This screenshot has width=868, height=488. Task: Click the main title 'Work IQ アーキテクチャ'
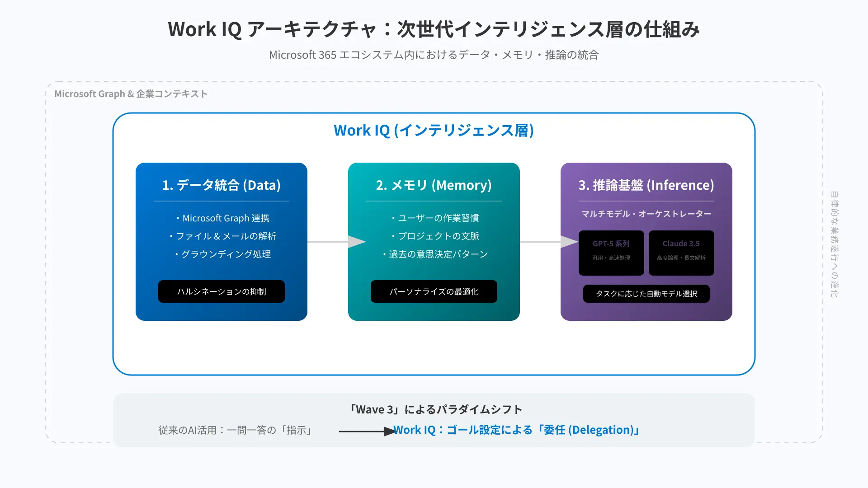[x=272, y=29]
